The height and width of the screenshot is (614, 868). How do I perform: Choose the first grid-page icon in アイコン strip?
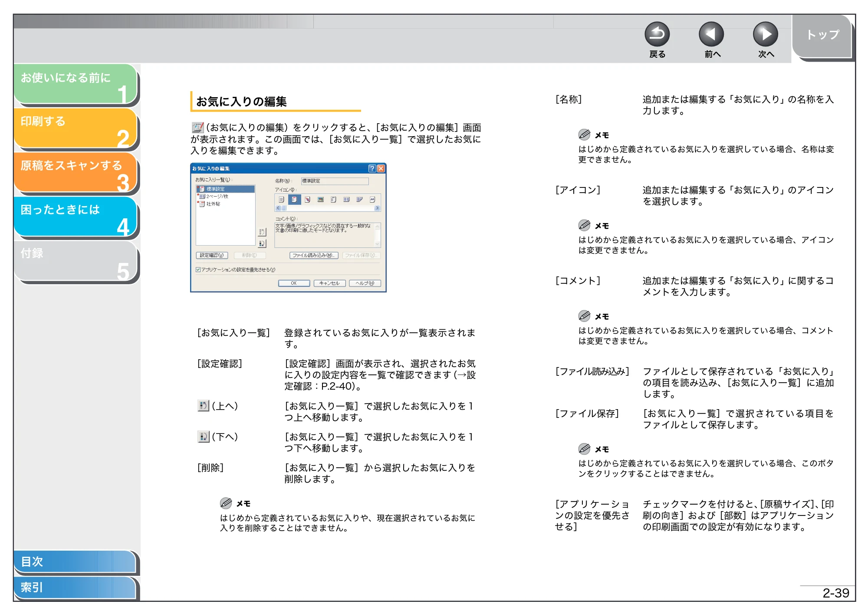(281, 200)
